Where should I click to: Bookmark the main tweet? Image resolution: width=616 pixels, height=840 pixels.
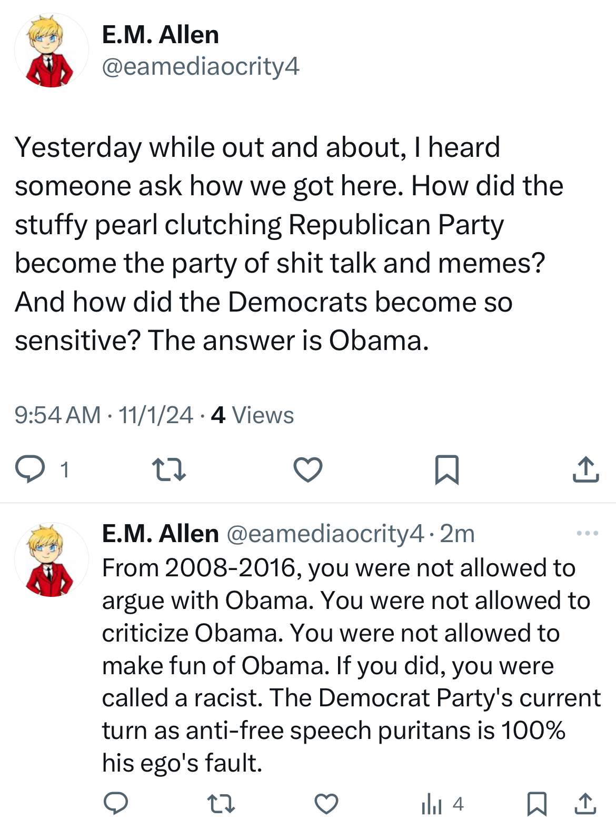[447, 469]
